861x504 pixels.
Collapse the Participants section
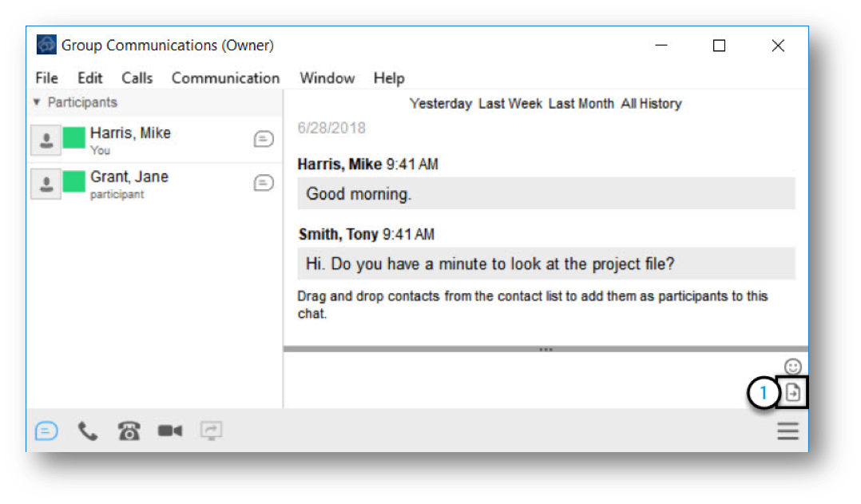[x=37, y=102]
